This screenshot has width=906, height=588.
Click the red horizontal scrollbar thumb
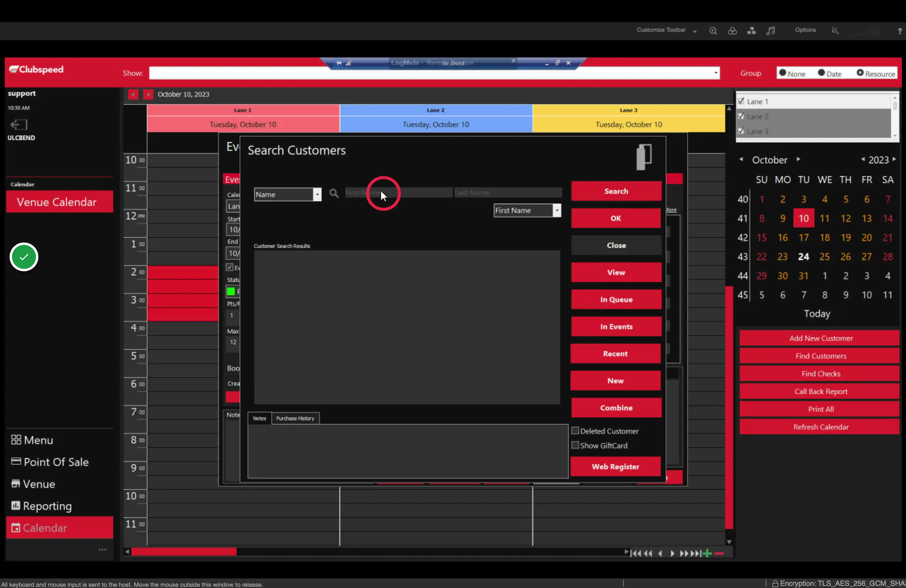(184, 552)
